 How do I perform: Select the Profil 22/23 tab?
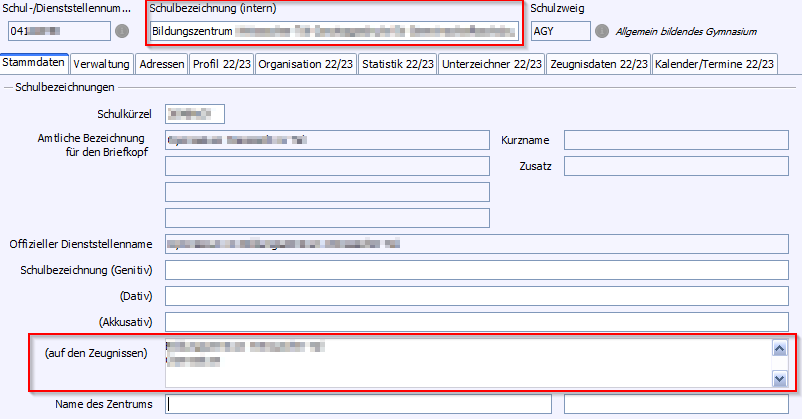tap(220, 65)
